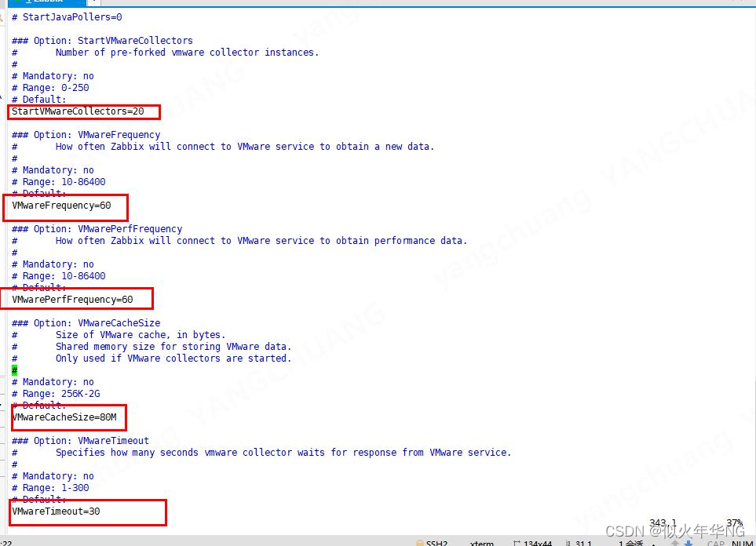Click the xterm terminal type status entry
Image resolution: width=756 pixels, height=546 pixels.
point(482,543)
